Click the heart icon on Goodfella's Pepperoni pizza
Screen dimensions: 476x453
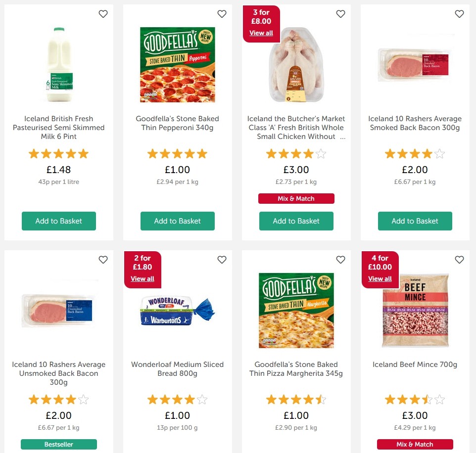[x=222, y=14]
